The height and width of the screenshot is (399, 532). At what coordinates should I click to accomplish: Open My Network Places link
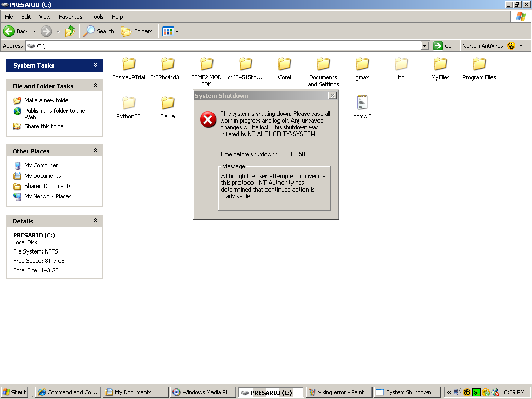tap(48, 196)
